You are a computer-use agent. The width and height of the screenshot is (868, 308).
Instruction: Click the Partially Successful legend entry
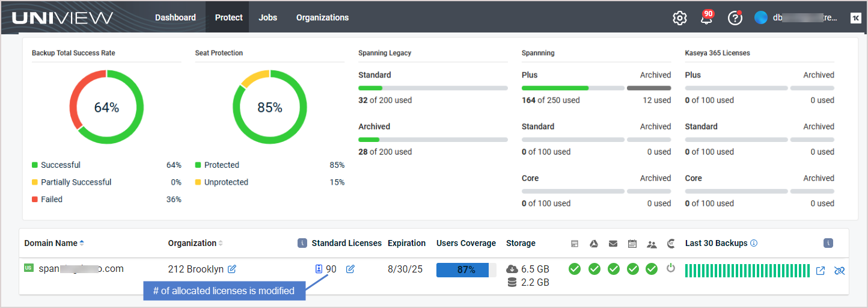tap(72, 182)
